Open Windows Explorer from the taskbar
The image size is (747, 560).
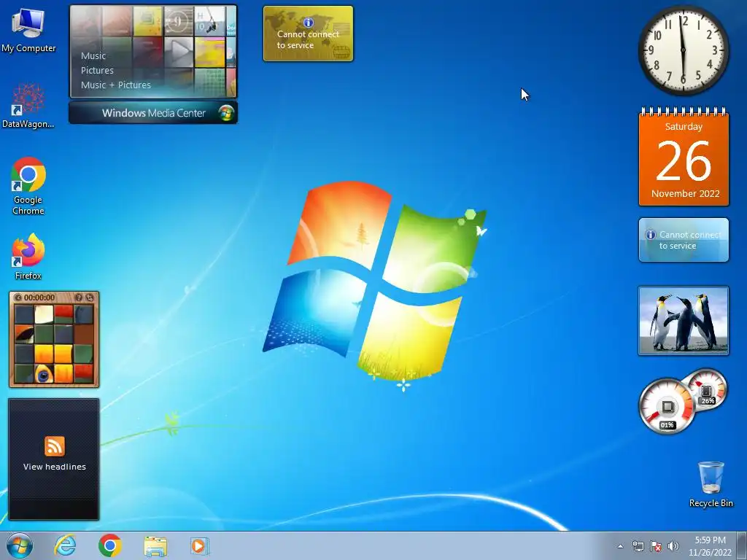(155, 546)
